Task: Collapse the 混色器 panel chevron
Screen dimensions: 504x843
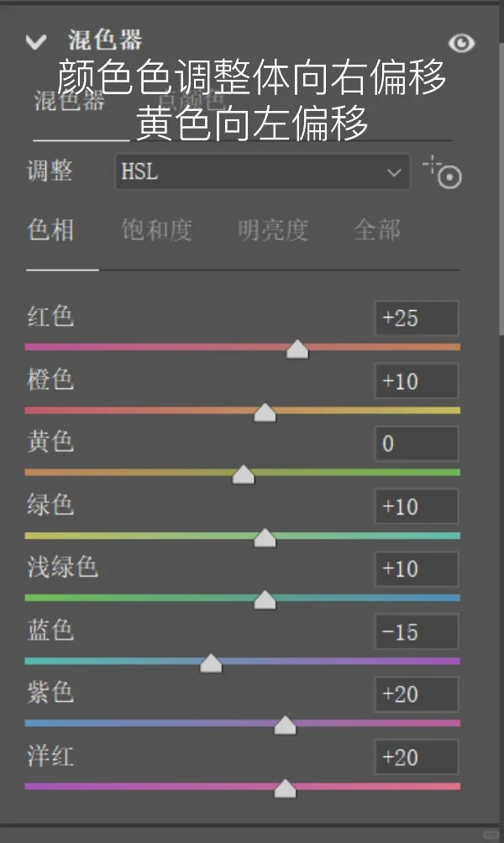Action: click(x=36, y=41)
